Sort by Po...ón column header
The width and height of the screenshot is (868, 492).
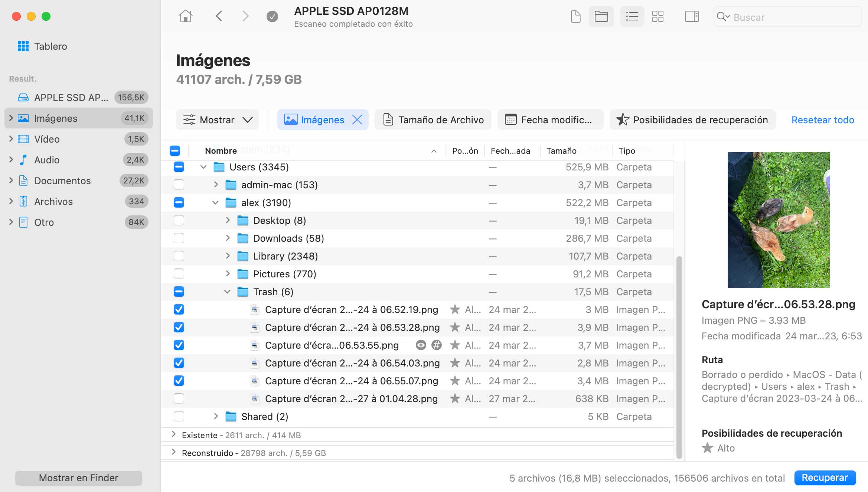pyautogui.click(x=465, y=151)
